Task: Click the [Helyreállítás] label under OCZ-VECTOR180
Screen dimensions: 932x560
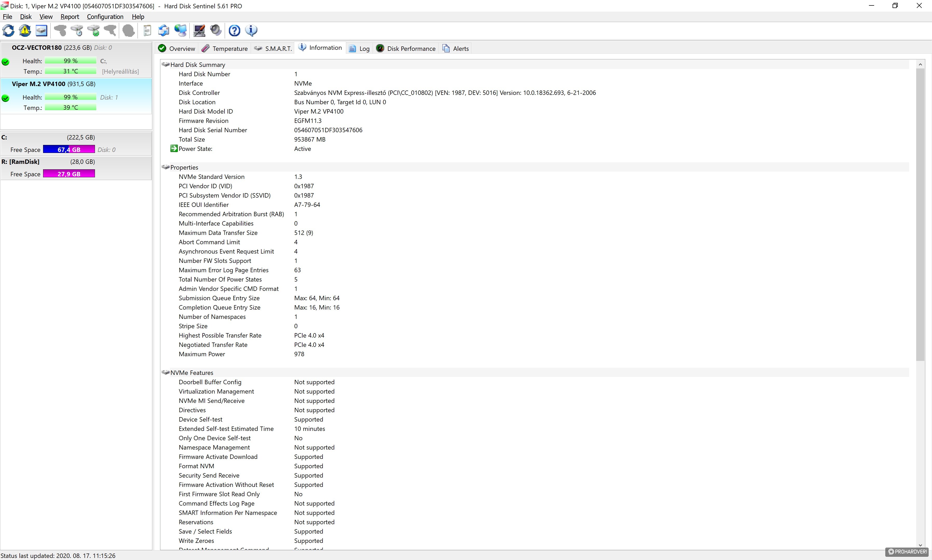Action: click(120, 71)
